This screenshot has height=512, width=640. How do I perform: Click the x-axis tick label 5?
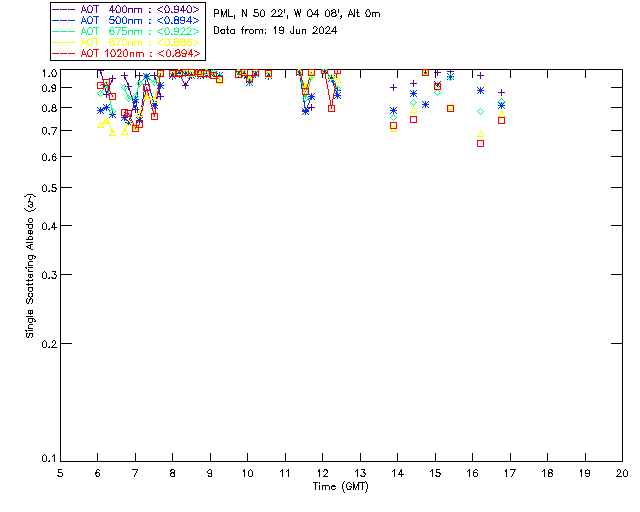coord(60,472)
